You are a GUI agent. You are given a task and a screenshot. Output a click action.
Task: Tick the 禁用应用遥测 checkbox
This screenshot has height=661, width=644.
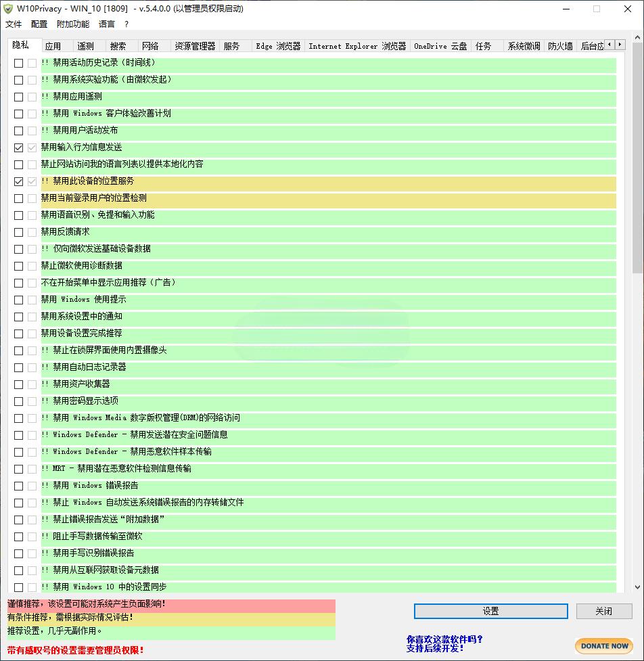pyautogui.click(x=18, y=97)
